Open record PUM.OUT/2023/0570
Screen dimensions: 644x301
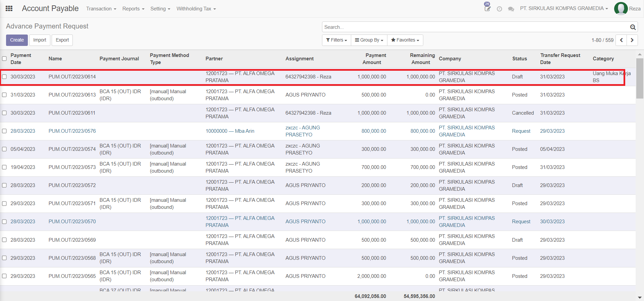point(72,222)
